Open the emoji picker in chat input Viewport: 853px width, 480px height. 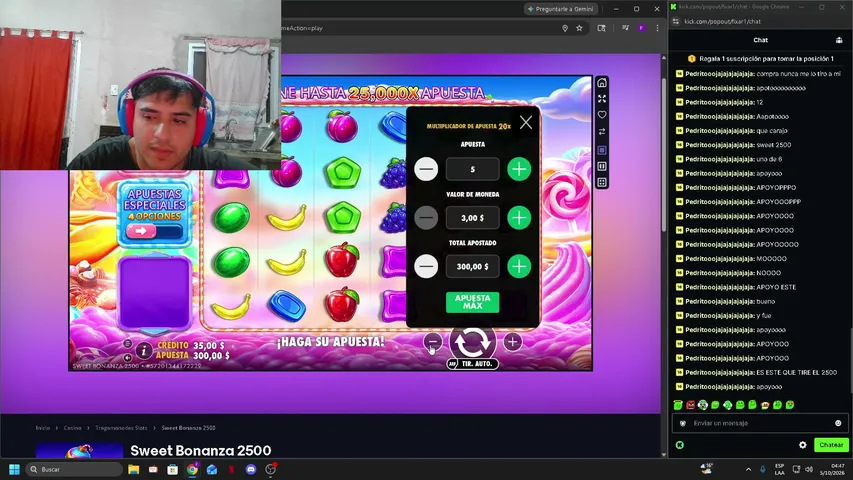click(x=838, y=423)
